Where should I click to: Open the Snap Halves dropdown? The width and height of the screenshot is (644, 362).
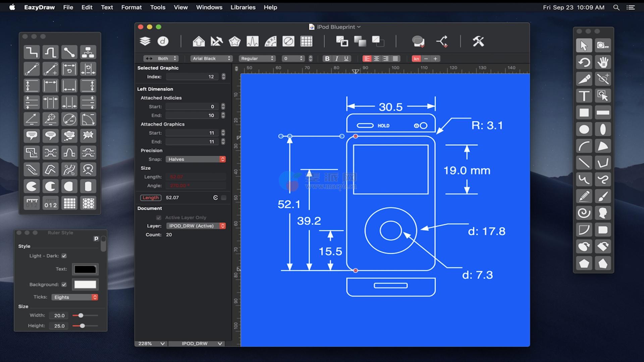(196, 159)
